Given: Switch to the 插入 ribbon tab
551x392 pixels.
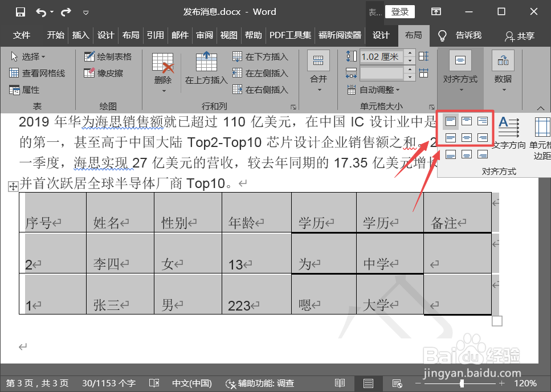Looking at the screenshot, I should (80, 35).
